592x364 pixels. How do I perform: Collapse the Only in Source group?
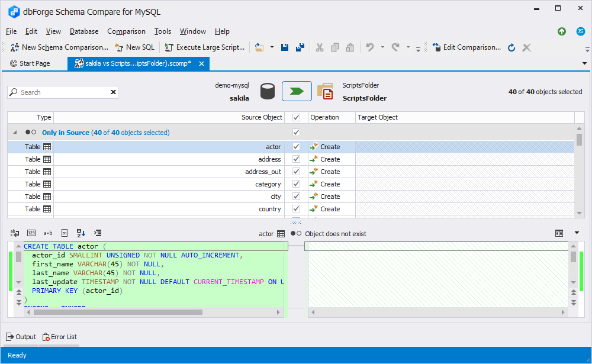[15, 132]
